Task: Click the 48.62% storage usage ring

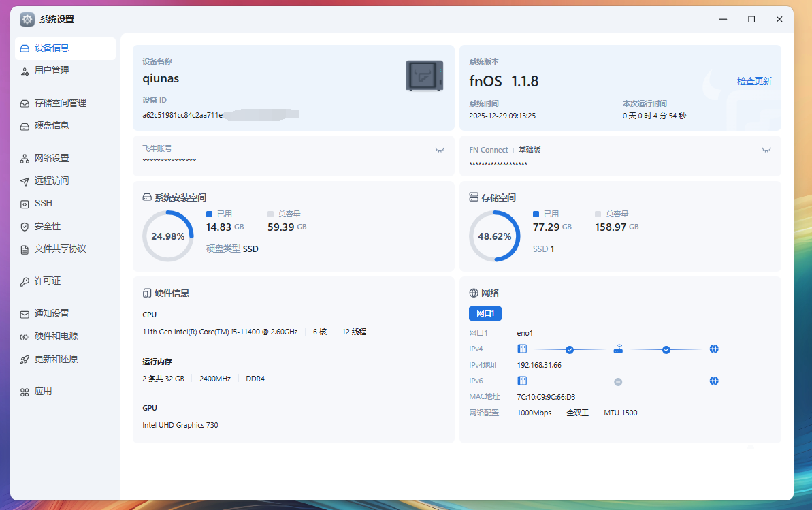Action: (495, 236)
